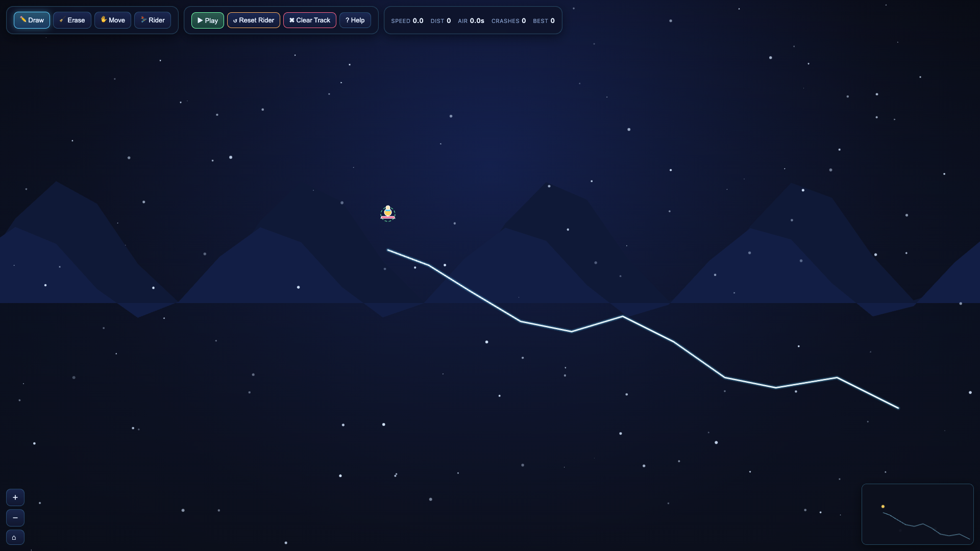This screenshot has width=980, height=551.
Task: Choose the Rider placement tool
Action: (153, 20)
